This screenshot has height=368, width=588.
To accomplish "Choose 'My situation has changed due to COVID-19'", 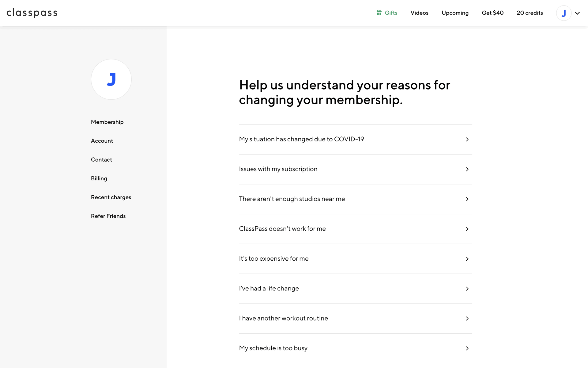I will pyautogui.click(x=355, y=139).
